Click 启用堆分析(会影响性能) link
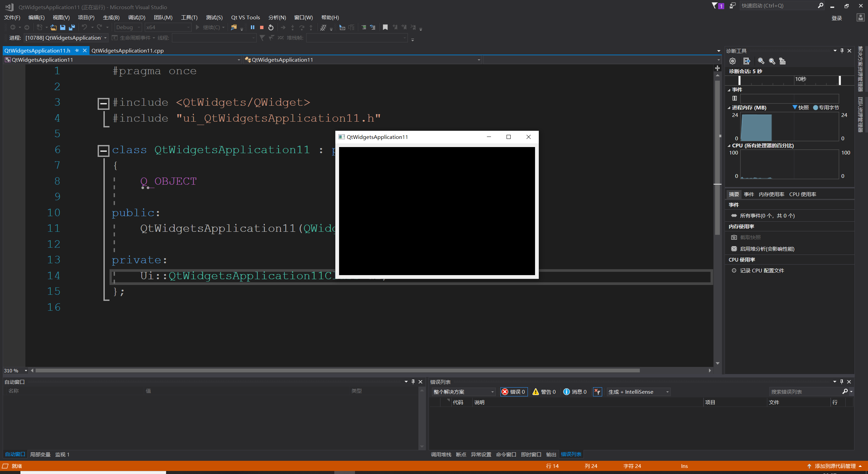Image resolution: width=868 pixels, height=474 pixels. (767, 249)
